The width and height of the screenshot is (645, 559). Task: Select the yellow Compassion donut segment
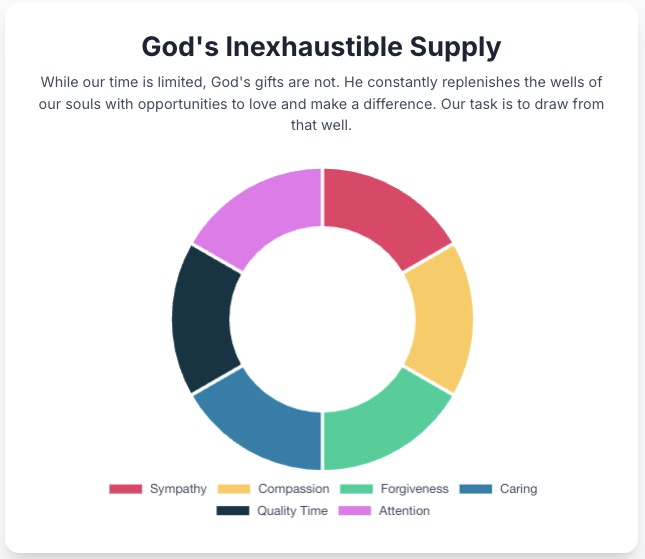point(439,318)
